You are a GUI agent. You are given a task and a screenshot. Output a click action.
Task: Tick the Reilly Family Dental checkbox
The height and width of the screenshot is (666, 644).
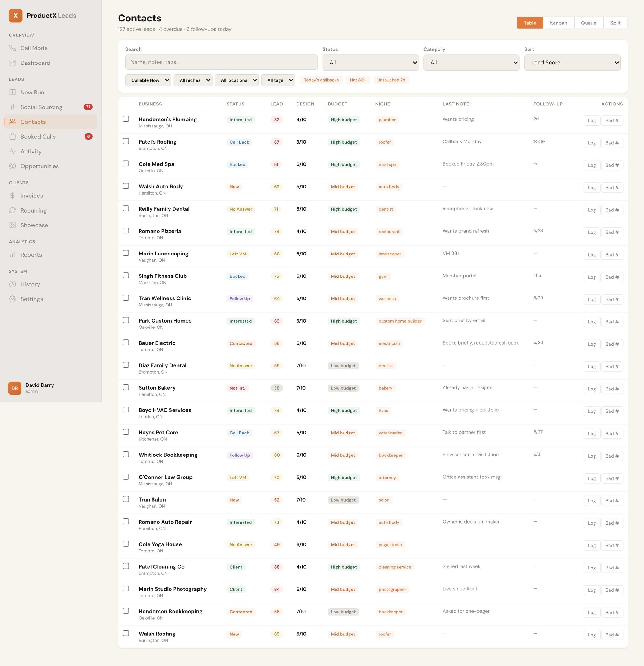[126, 209]
